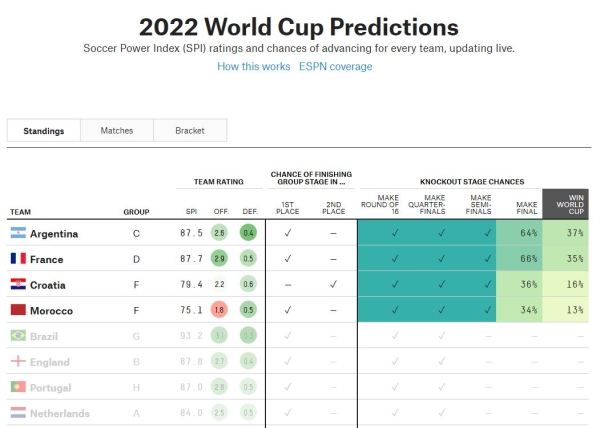Click Argentina's 37% win World Cup cell

565,233
